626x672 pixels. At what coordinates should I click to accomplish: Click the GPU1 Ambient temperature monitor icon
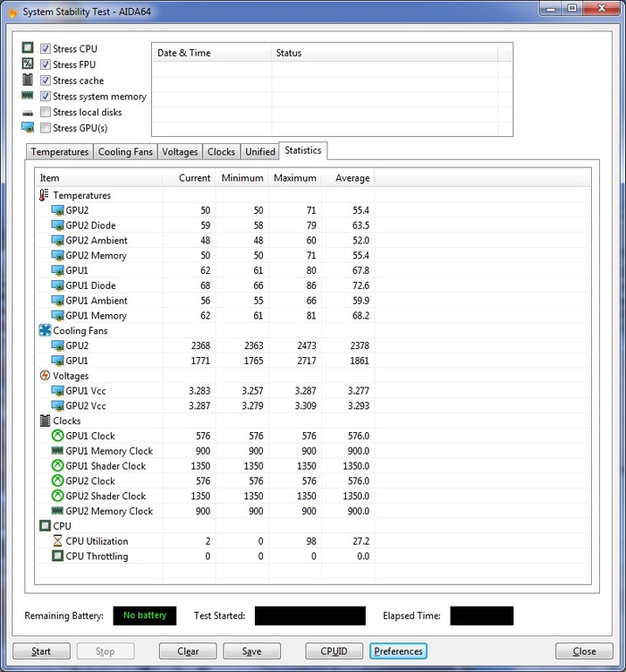(57, 301)
